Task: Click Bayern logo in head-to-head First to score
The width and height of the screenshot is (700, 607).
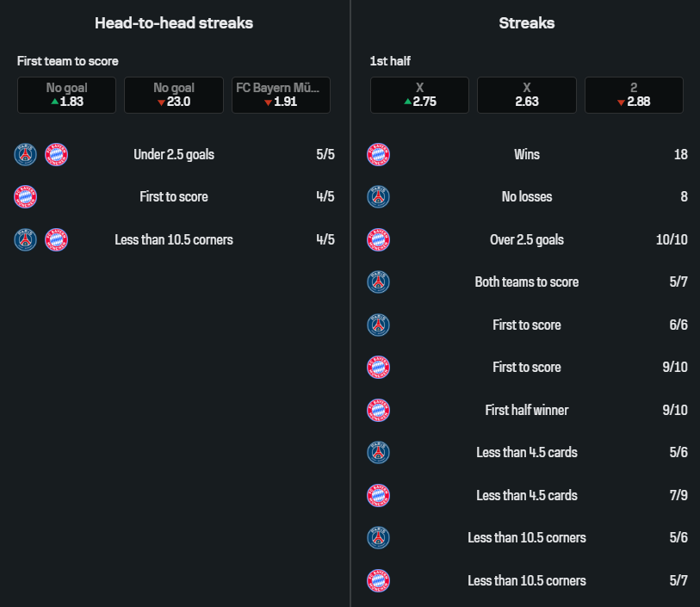Action: 26,197
